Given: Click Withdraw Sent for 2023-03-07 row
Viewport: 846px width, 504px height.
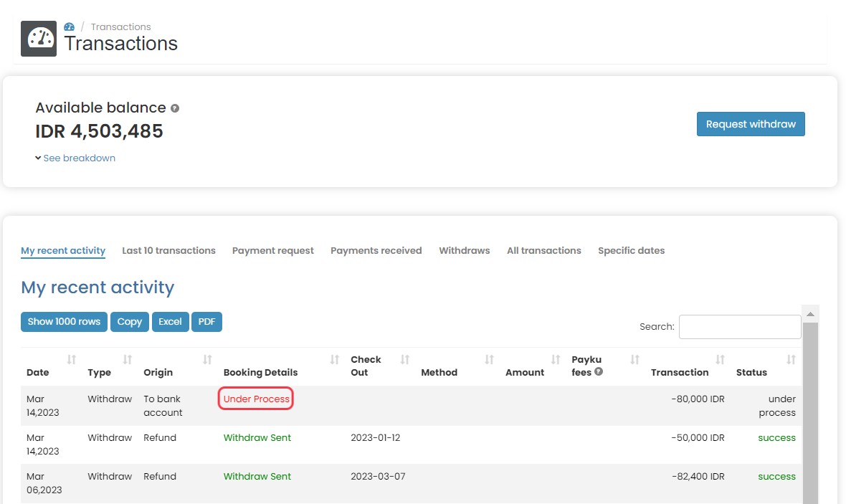Looking at the screenshot, I should coord(257,477).
